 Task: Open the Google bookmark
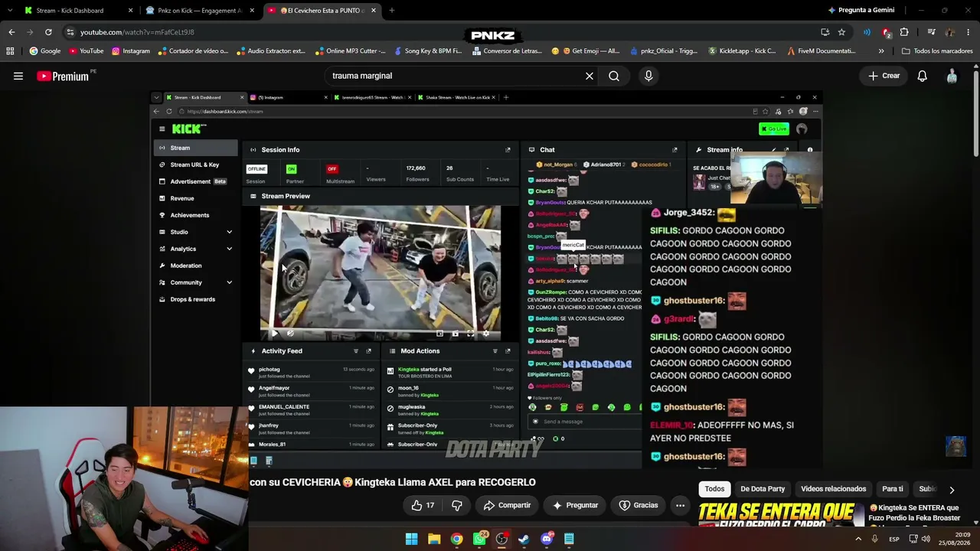click(45, 51)
